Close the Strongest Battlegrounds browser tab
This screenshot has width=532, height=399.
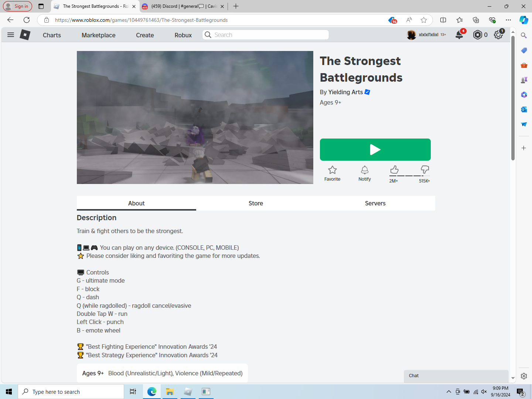[x=134, y=6]
